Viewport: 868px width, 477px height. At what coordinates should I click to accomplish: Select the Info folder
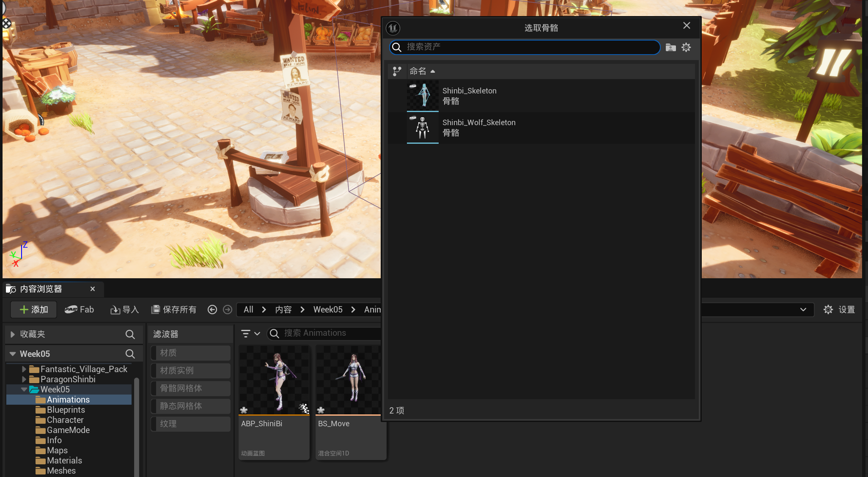point(49,440)
